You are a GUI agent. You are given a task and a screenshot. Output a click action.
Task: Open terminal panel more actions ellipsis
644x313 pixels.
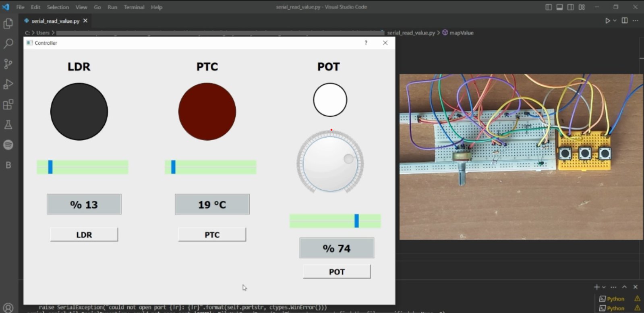(x=613, y=287)
